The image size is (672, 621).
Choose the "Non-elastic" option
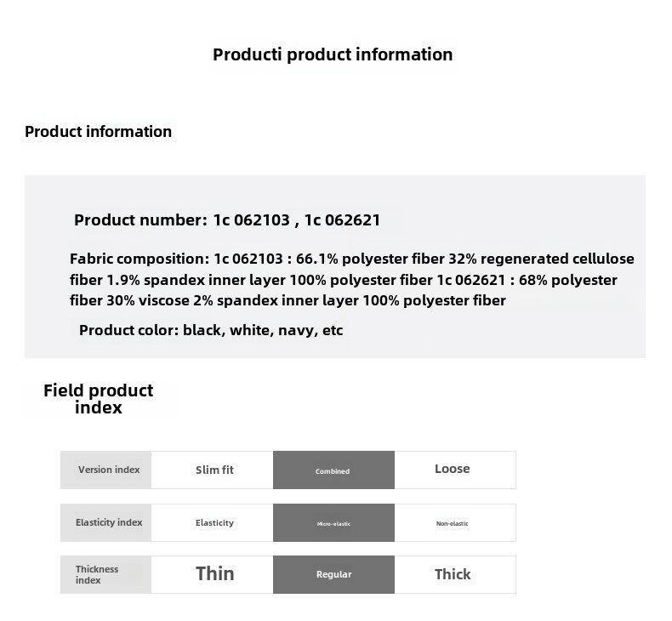coord(453,523)
